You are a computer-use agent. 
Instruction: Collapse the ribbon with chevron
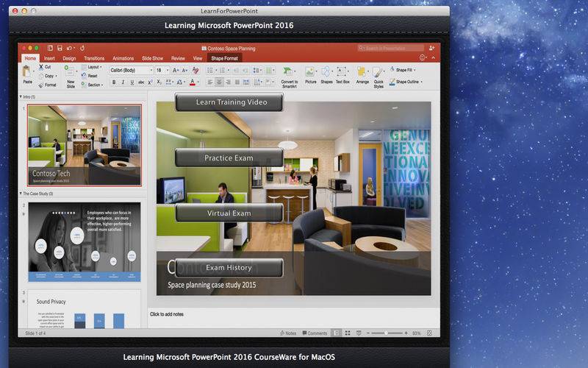click(434, 58)
